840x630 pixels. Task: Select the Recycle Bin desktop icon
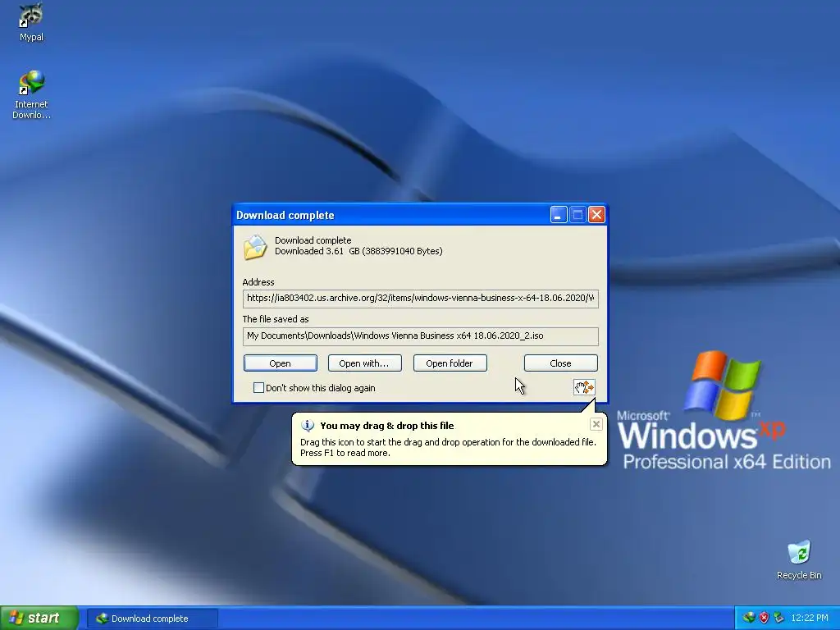799,560
